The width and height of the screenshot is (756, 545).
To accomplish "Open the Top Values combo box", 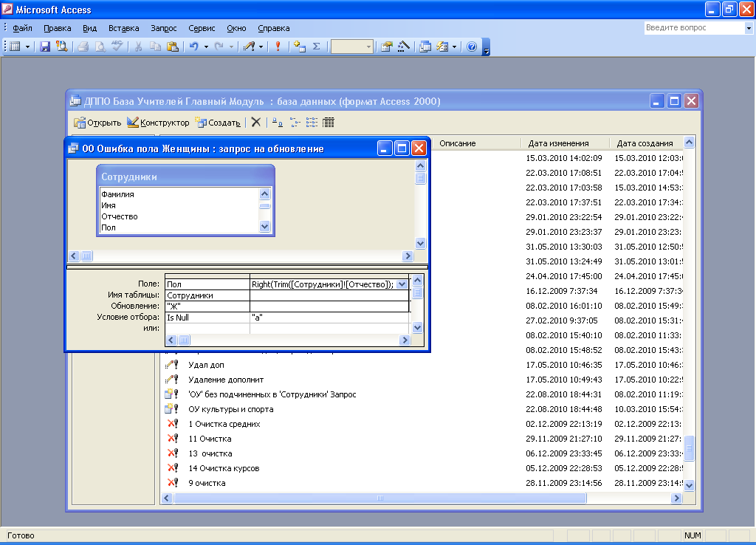I will [352, 47].
